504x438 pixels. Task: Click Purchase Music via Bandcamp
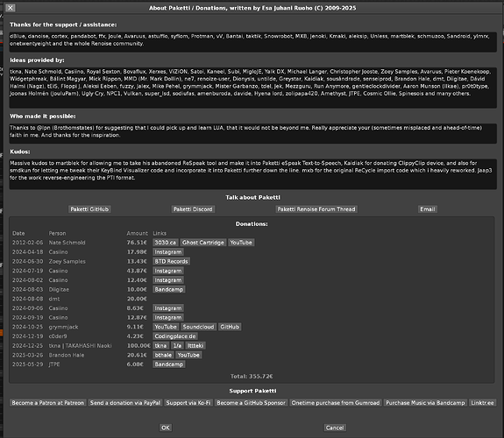(425, 403)
